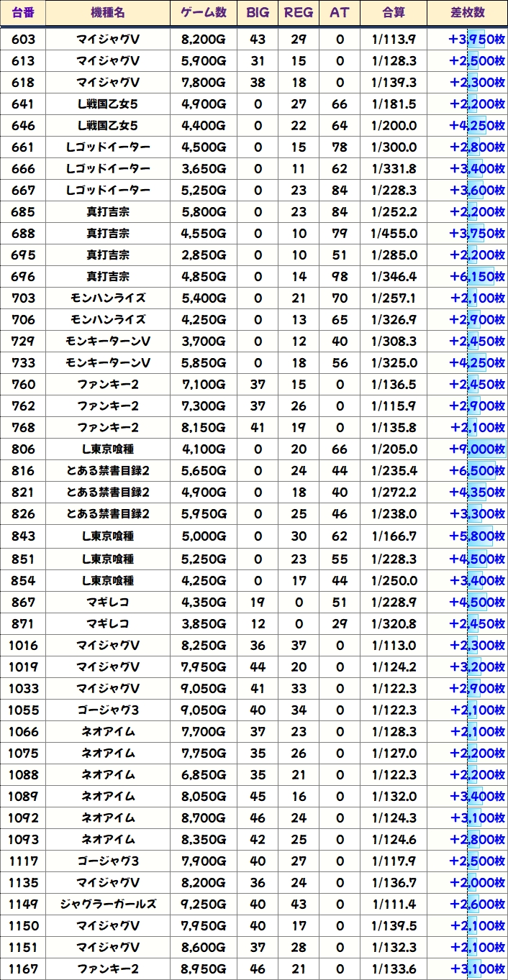
Task: Select machine number 618
Action: point(23,83)
